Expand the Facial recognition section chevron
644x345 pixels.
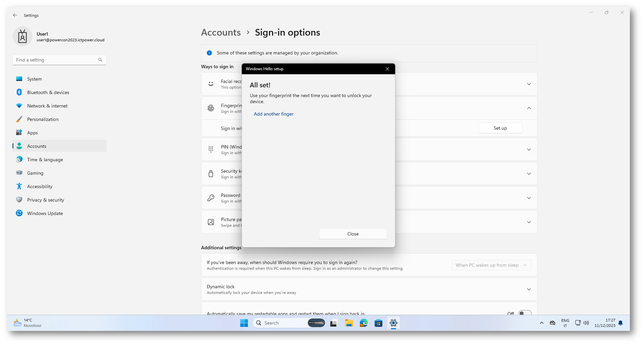point(529,84)
